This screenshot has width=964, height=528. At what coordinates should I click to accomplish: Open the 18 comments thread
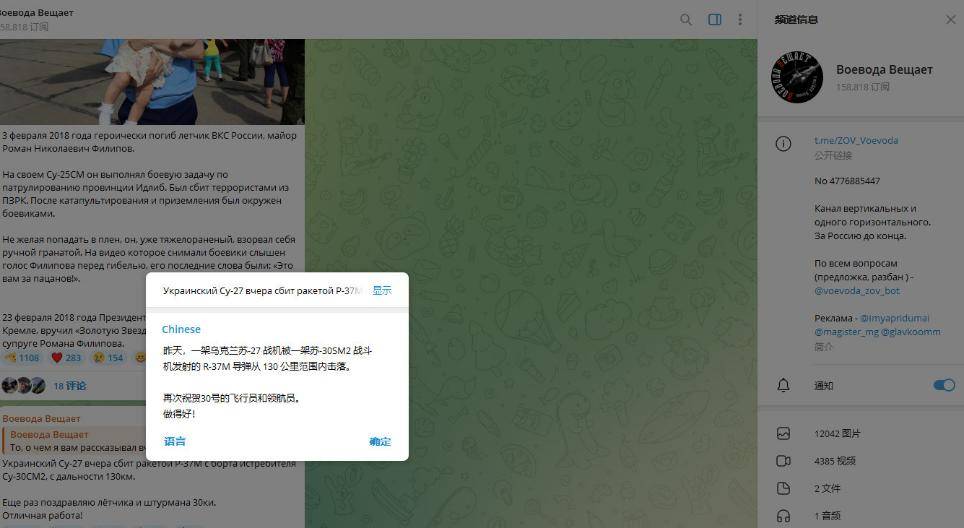click(69, 385)
